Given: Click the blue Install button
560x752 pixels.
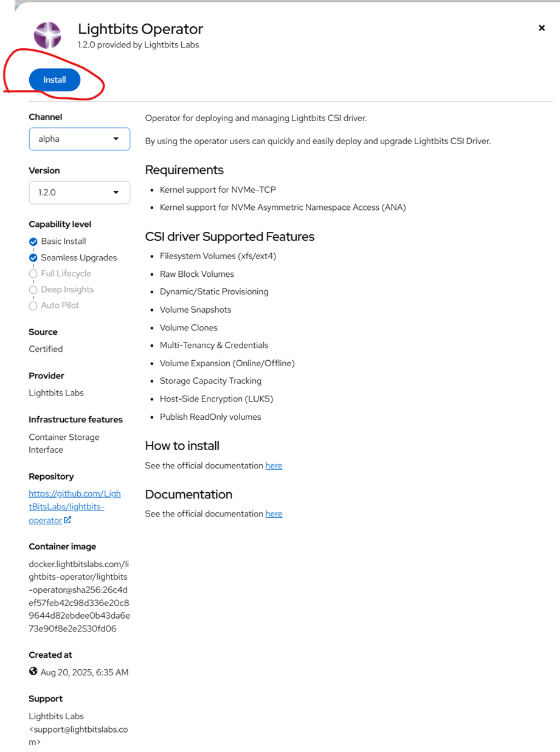Looking at the screenshot, I should (x=55, y=80).
